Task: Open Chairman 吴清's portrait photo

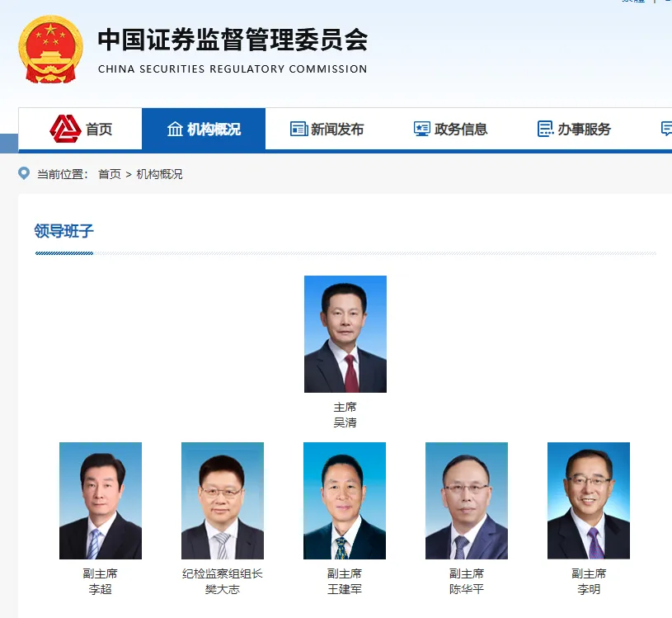Action: (345, 334)
